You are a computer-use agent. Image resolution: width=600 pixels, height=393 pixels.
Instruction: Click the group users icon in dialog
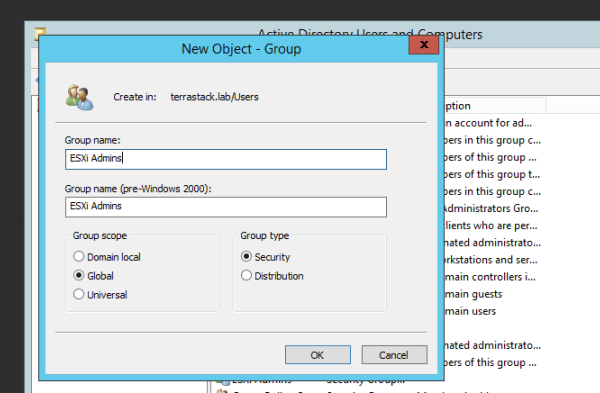(79, 98)
